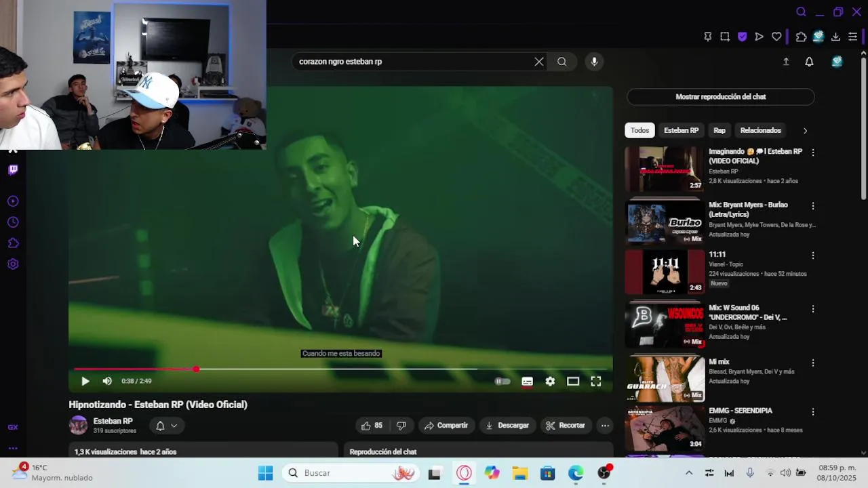Start voice search with the microphone button
Viewport: 868px width, 488px height.
(594, 62)
